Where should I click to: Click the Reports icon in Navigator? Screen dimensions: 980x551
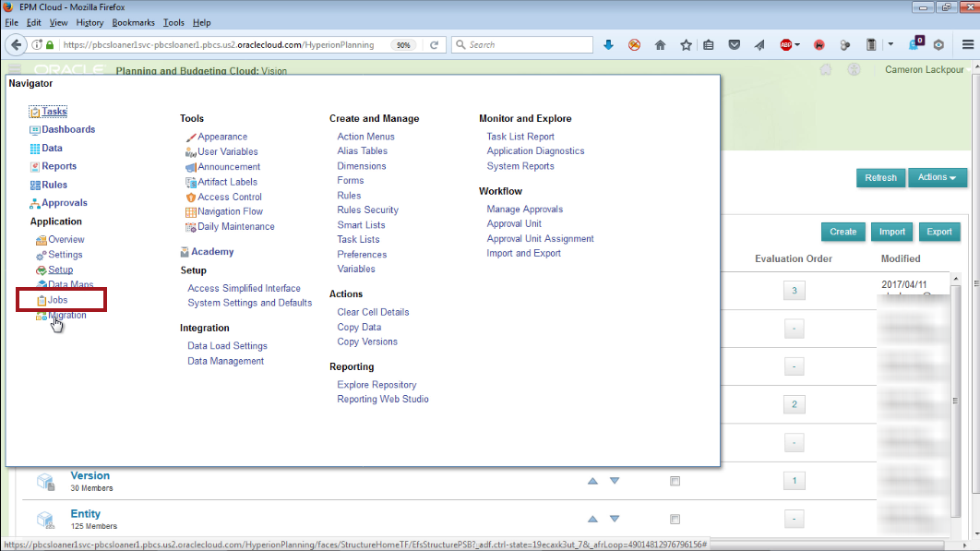(x=35, y=167)
